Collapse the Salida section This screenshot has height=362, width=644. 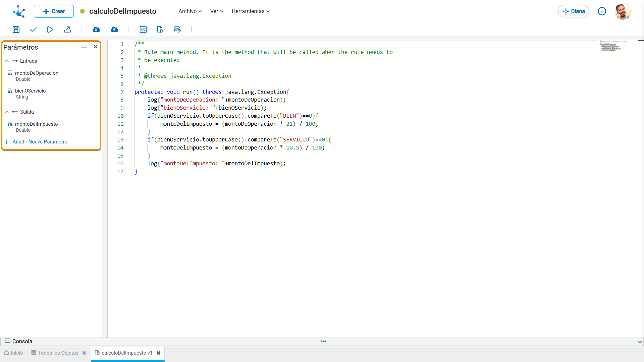click(7, 112)
